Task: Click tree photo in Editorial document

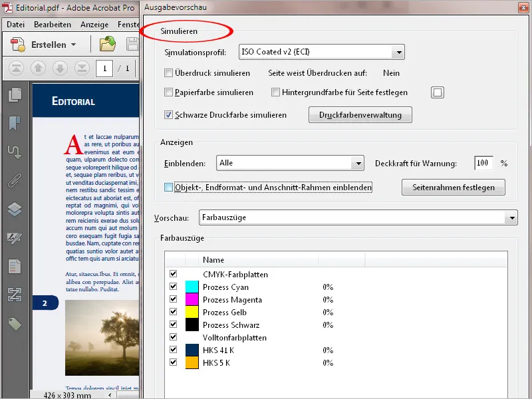Action: [x=102, y=338]
